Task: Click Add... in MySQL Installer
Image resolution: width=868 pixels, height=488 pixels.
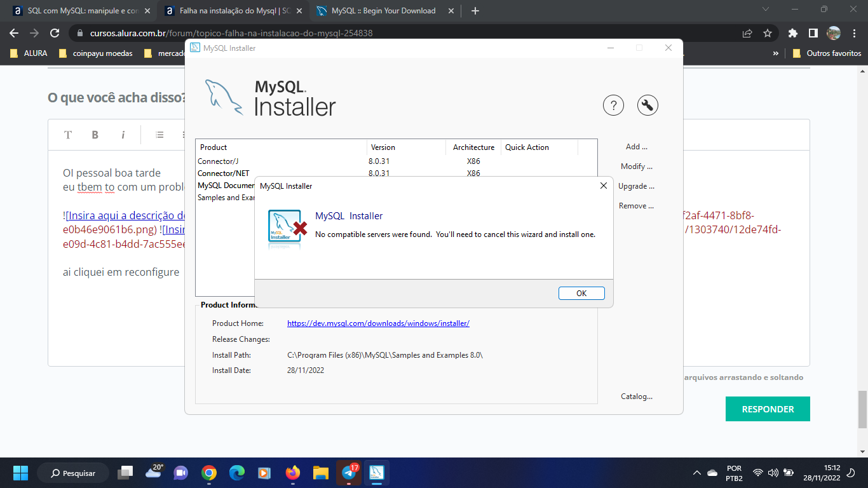Action: pyautogui.click(x=636, y=147)
